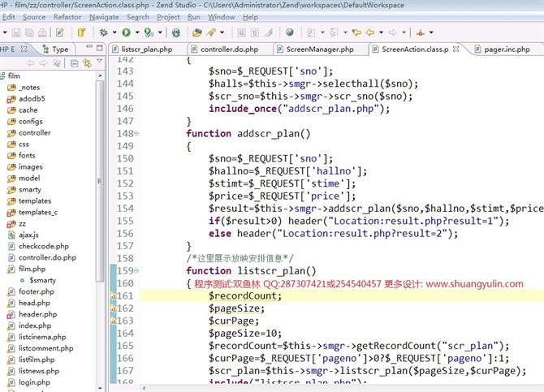Click the Run external tools icon

pos(149,32)
